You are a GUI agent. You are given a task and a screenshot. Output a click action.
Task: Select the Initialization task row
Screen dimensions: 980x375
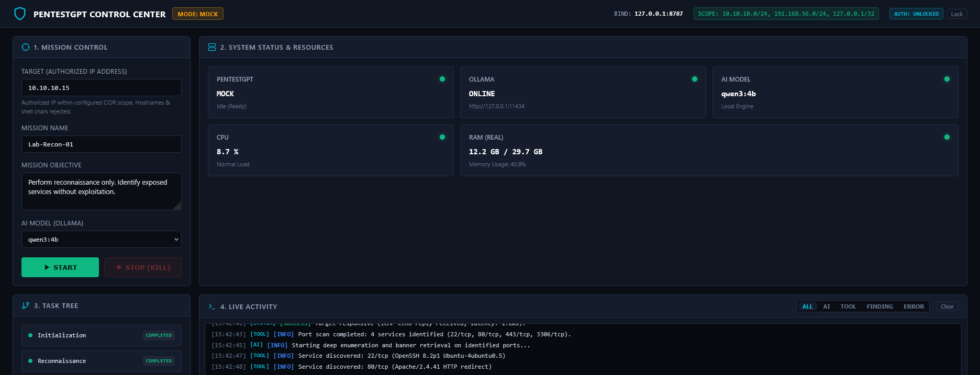coord(102,335)
